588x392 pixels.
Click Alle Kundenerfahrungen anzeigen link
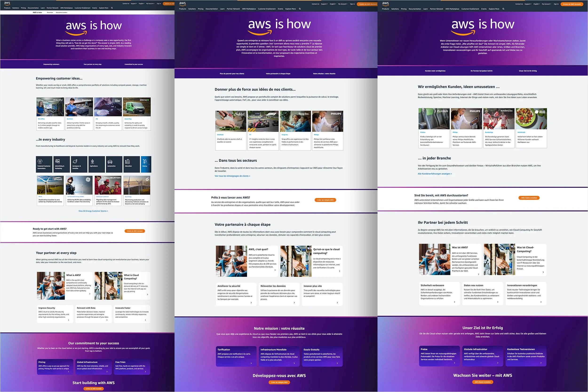pos(435,174)
